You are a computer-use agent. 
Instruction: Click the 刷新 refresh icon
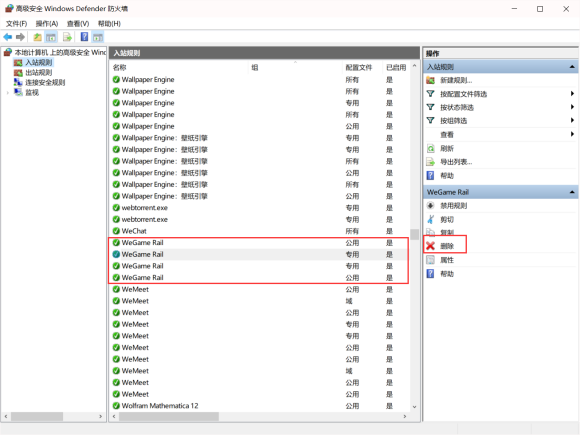pyautogui.click(x=430, y=149)
